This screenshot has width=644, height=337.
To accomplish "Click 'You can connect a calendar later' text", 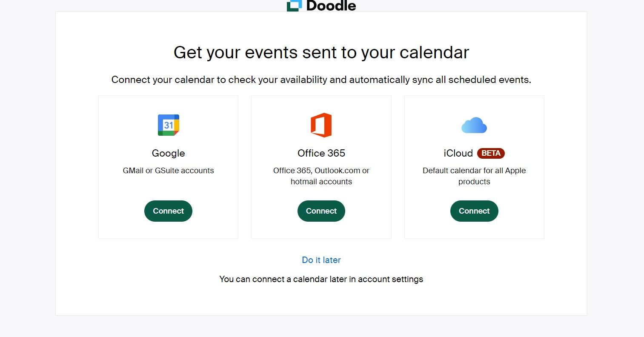I will [x=321, y=279].
